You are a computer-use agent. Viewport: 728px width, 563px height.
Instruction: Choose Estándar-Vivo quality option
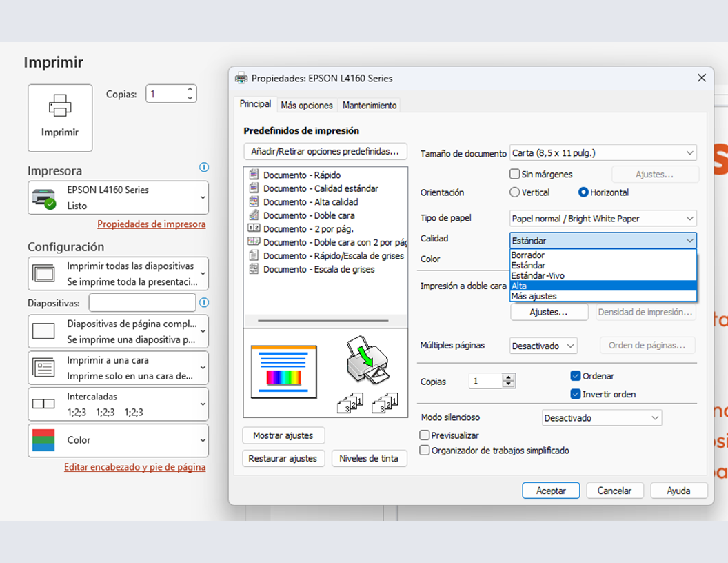tap(603, 275)
